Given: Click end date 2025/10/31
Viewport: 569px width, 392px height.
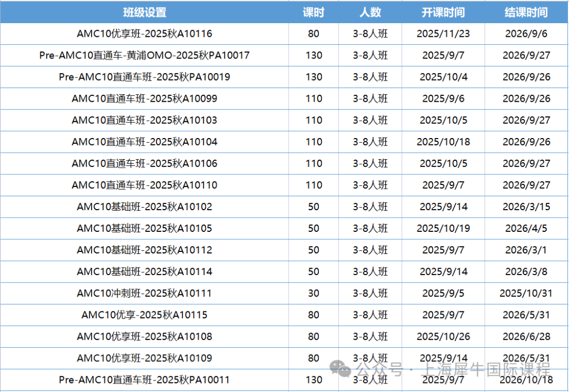Looking at the screenshot, I should 526,293.
